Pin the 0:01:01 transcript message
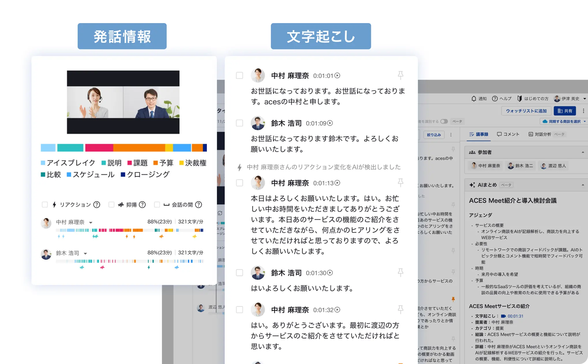The width and height of the screenshot is (588, 364). [400, 75]
